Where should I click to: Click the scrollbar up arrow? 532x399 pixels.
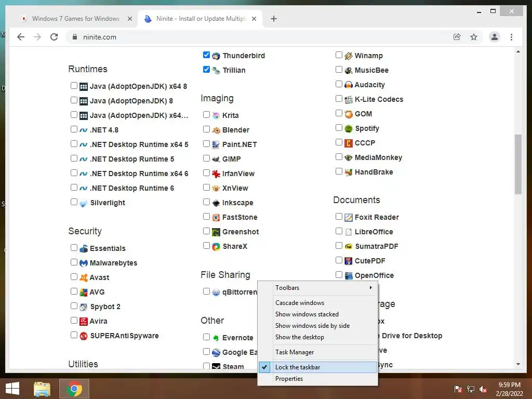pyautogui.click(x=518, y=52)
